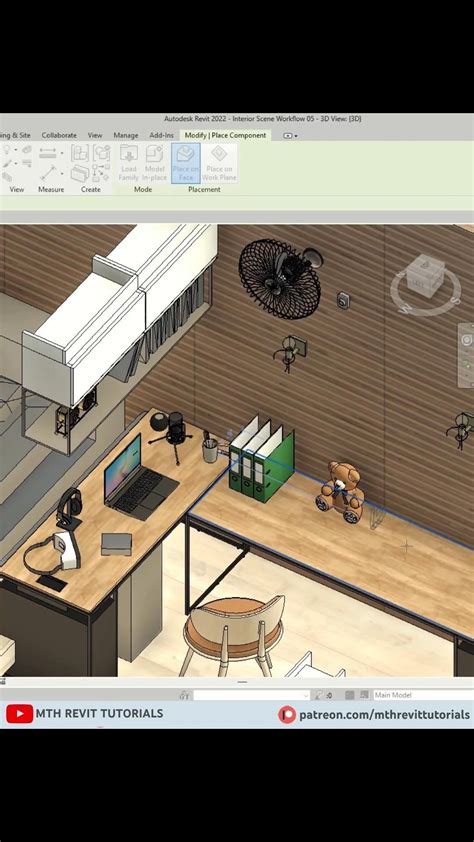The height and width of the screenshot is (842, 474).
Task: Select the wall-mounted fan in the view
Action: tap(280, 278)
